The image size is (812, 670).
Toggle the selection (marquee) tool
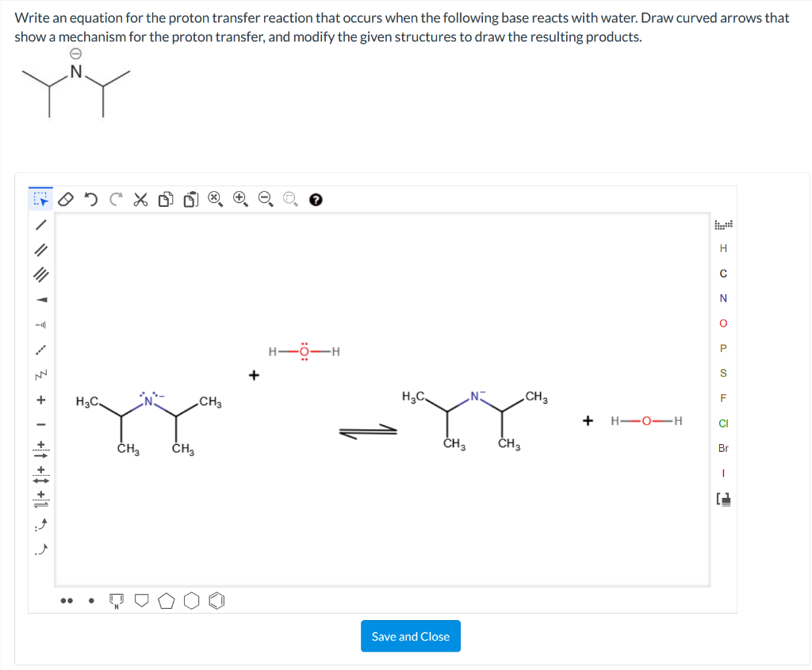click(x=40, y=199)
